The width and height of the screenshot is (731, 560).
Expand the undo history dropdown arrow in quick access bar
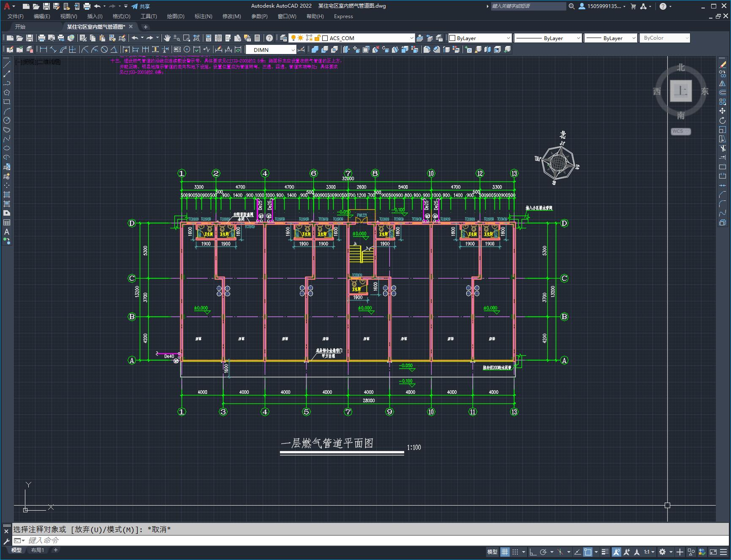[104, 6]
